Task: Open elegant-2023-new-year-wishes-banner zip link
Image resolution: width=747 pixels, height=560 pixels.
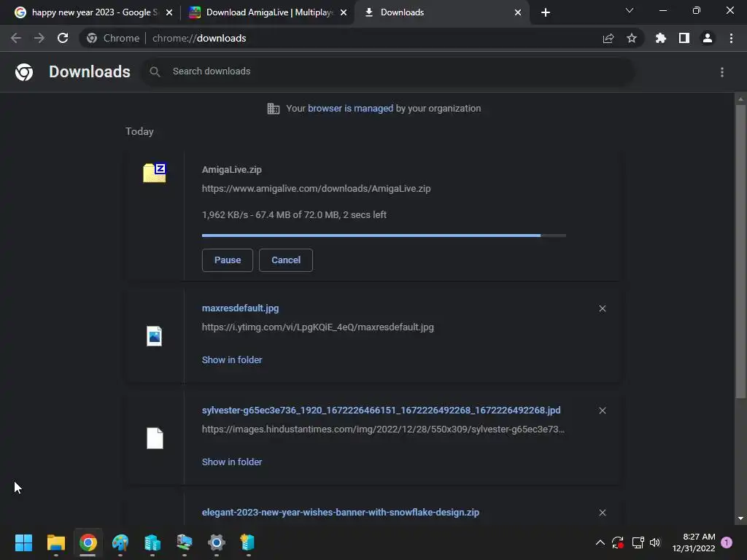Action: 341,513
